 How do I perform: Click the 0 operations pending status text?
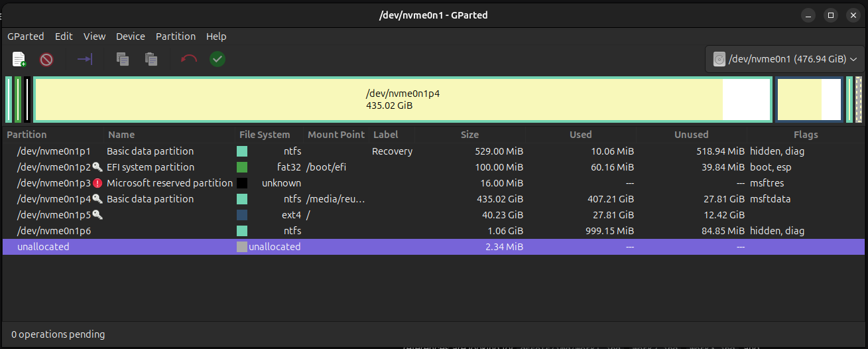tap(58, 334)
